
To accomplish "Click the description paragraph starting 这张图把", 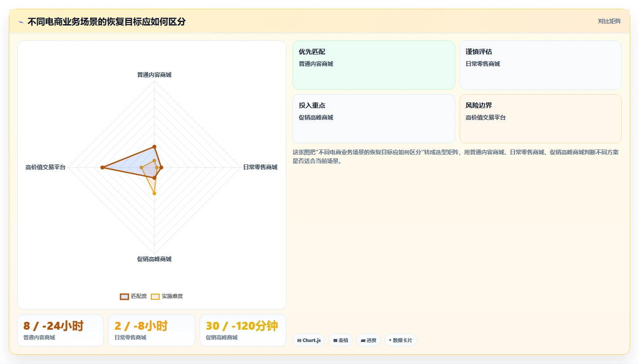I will [456, 157].
